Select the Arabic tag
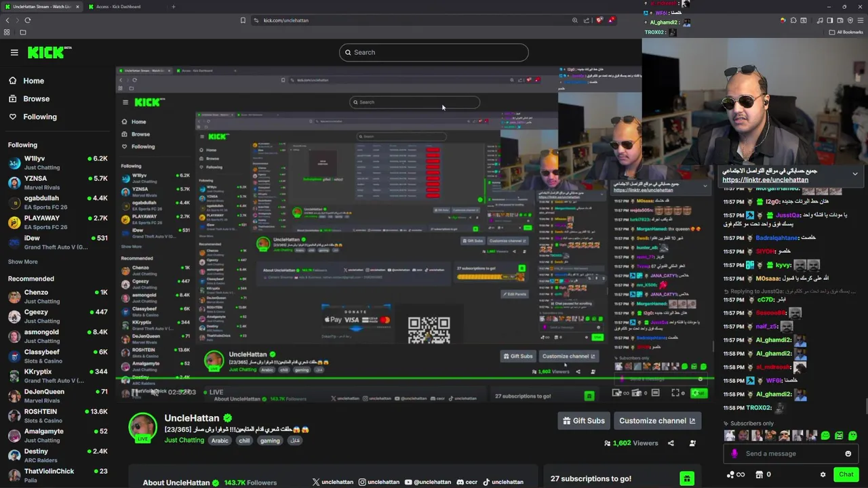 220,441
